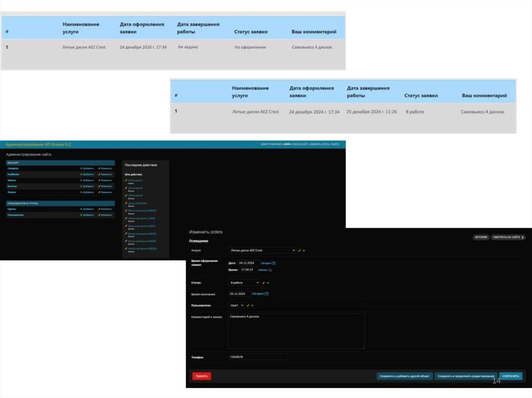Viewport: 532px width, 398px height.
Task: Click the Пользователи и группы section header
Action: [60, 203]
